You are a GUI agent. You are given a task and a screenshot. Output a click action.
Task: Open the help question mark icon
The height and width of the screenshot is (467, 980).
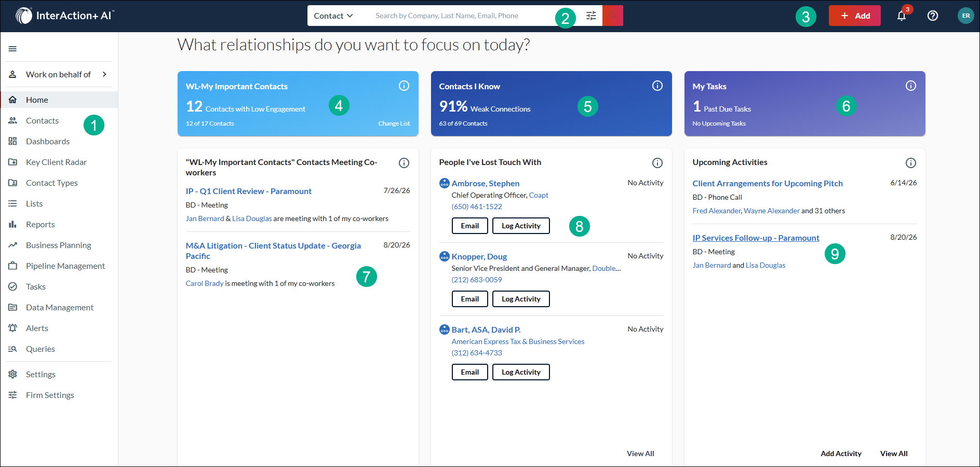pos(933,16)
